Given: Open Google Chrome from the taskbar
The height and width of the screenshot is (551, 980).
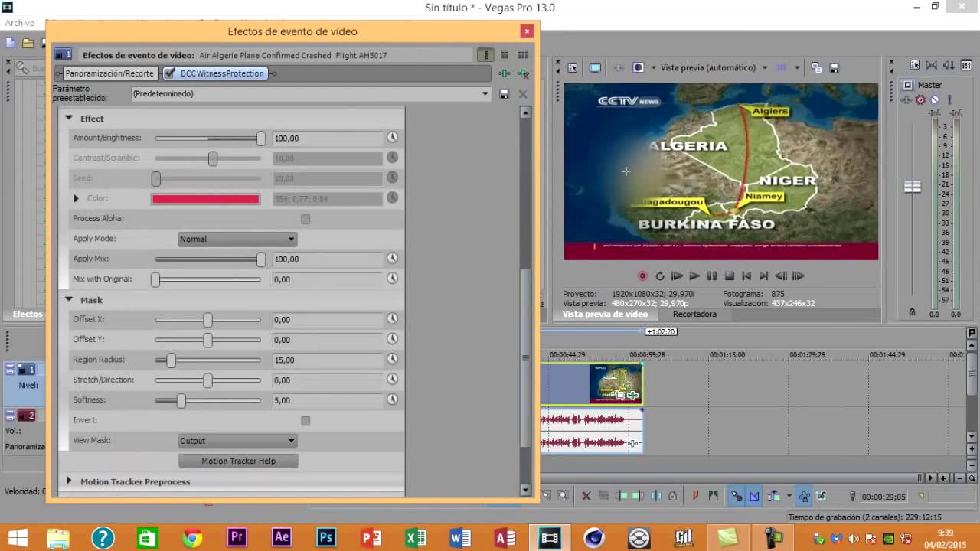Looking at the screenshot, I should [x=192, y=538].
